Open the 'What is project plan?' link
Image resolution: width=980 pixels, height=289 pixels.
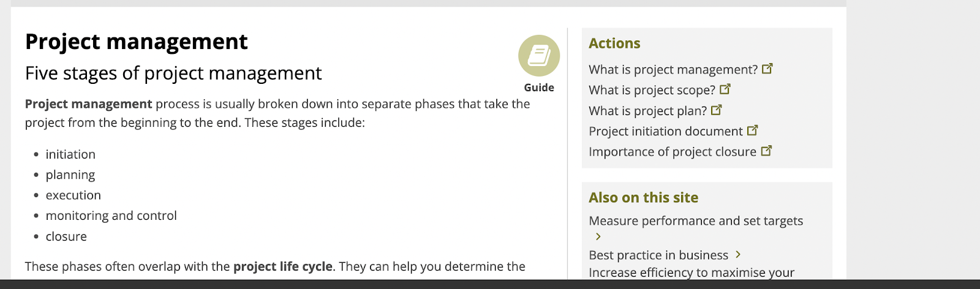[x=647, y=111]
